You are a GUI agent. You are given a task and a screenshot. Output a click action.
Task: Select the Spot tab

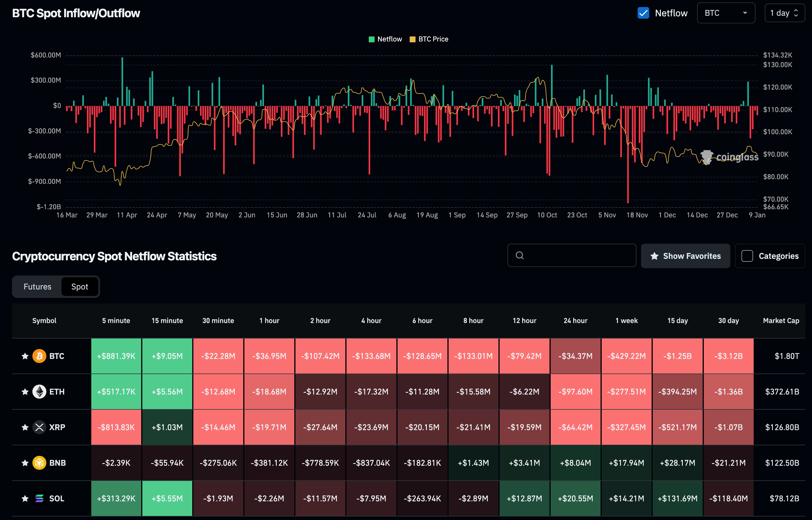[80, 287]
